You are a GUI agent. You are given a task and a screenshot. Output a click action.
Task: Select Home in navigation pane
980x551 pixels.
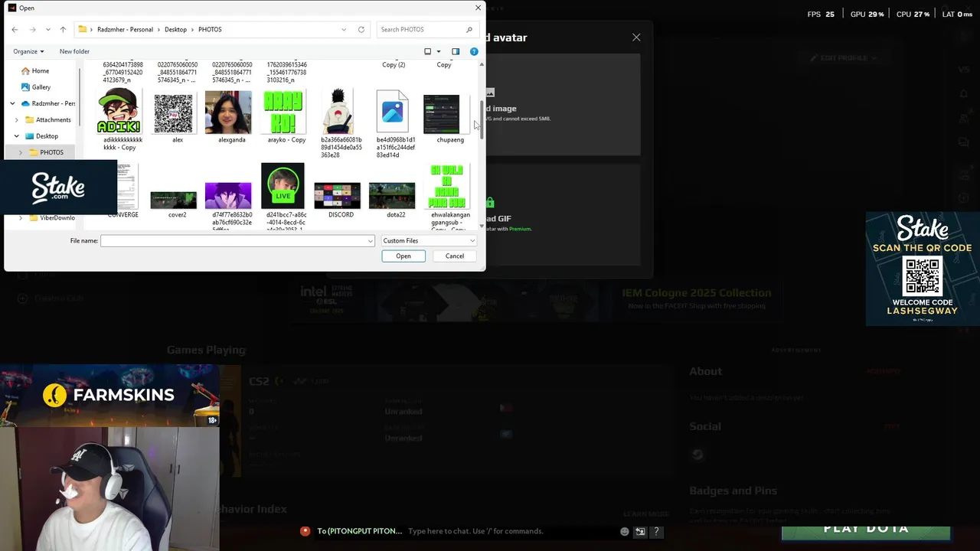[x=41, y=70]
